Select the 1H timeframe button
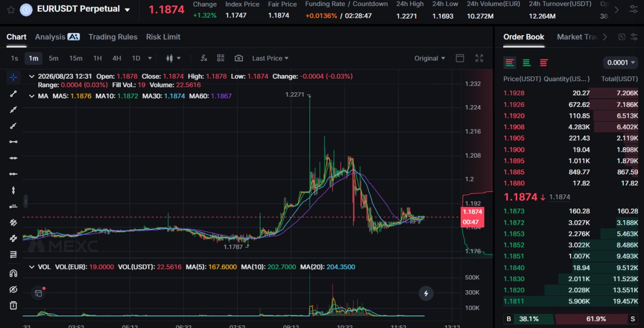The width and height of the screenshot is (644, 328). 98,58
